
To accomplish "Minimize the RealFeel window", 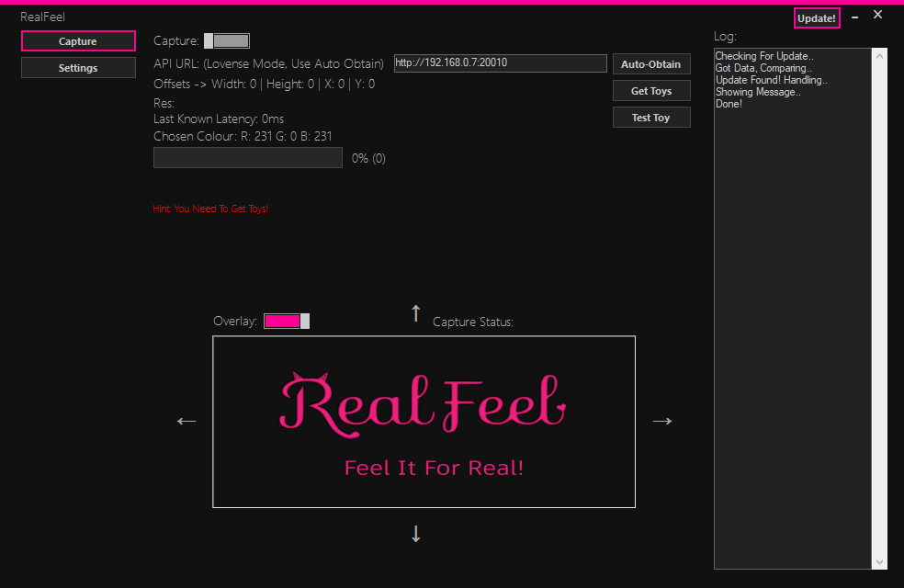I will coord(855,17).
